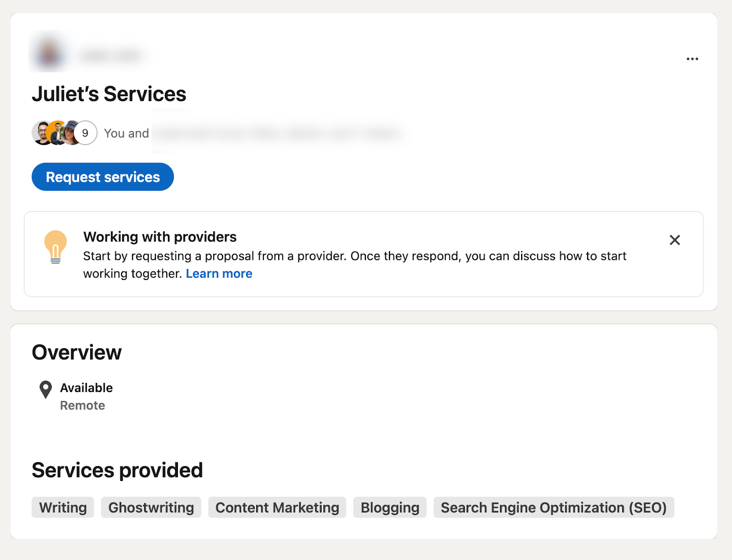Screen dimensions: 732x560
Task: Click the location pin icon under Overview
Action: pyautogui.click(x=45, y=389)
